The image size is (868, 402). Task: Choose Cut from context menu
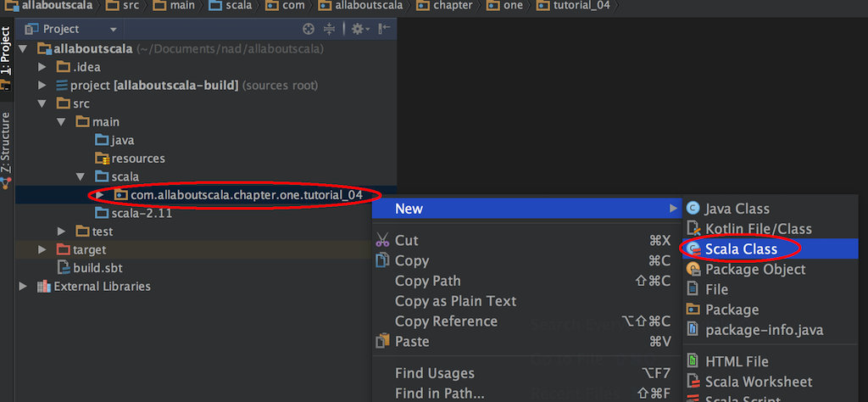(526, 240)
